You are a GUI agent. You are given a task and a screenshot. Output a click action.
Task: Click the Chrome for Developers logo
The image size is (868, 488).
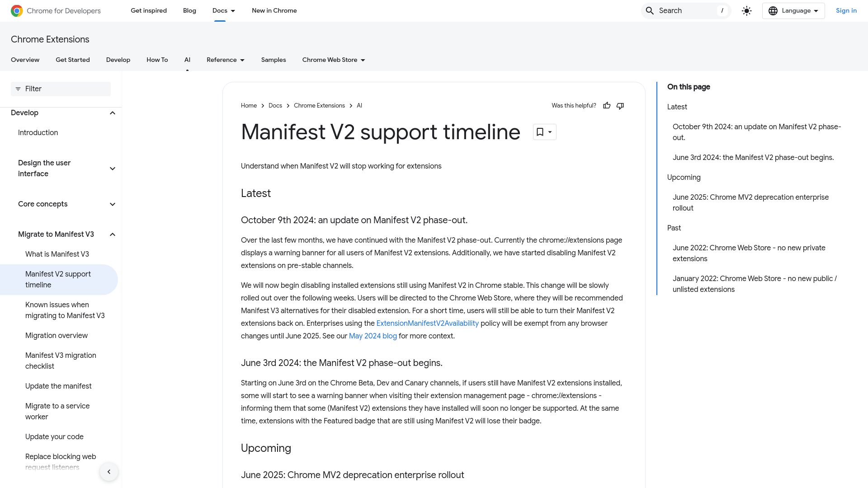[x=56, y=11]
